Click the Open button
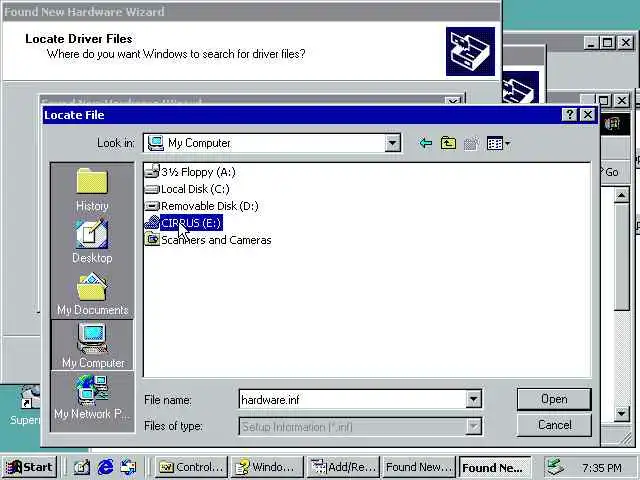Screen dimensions: 640x480 point(554,399)
